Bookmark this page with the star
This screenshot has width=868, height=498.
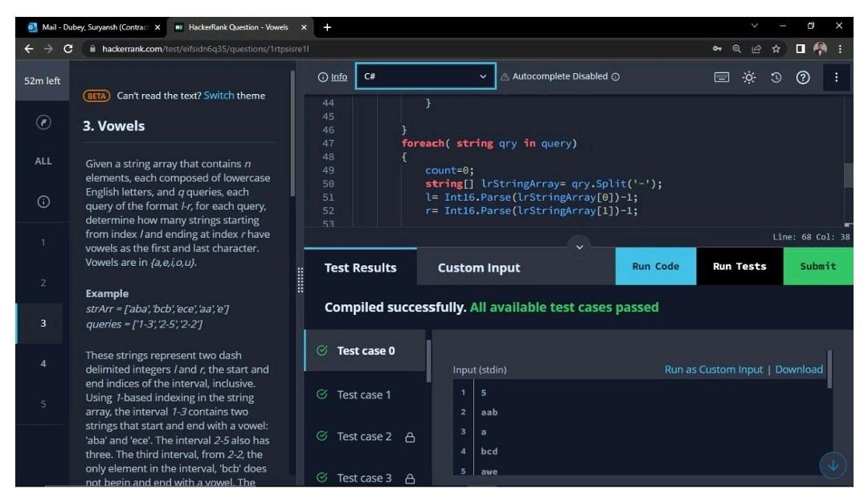[x=776, y=49]
